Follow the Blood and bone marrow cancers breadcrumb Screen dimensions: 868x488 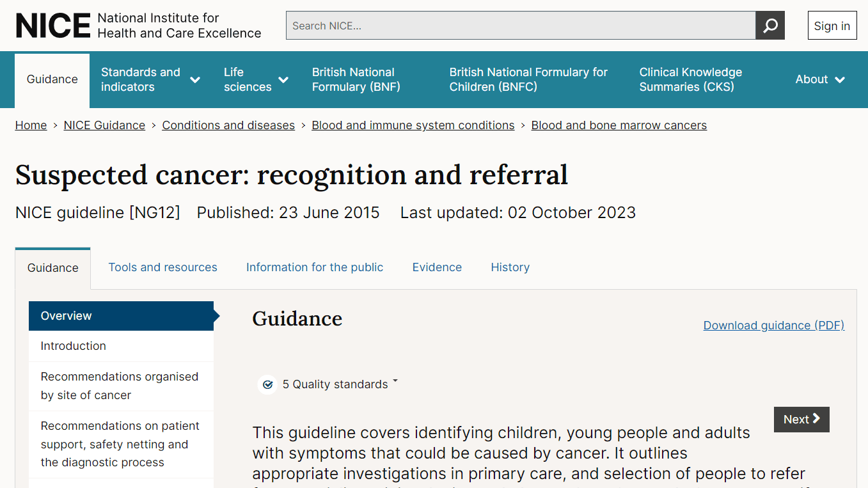(x=619, y=125)
